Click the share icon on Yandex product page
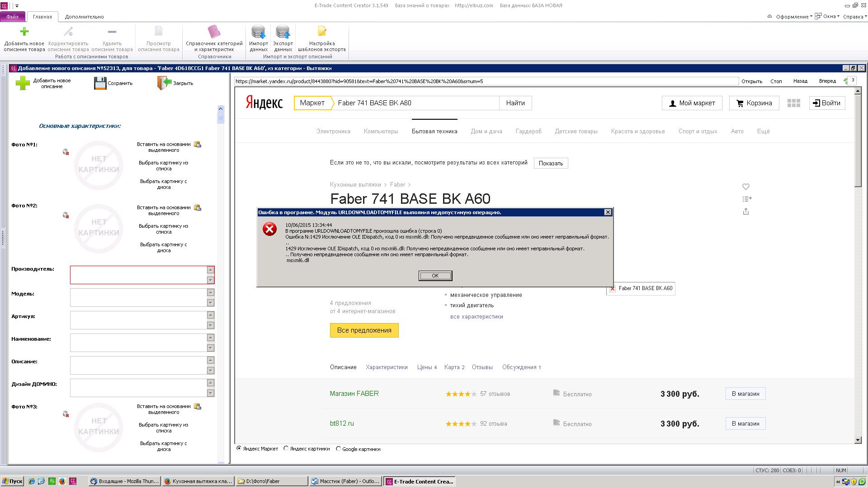Screen dimensions: 868x488 pyautogui.click(x=746, y=211)
